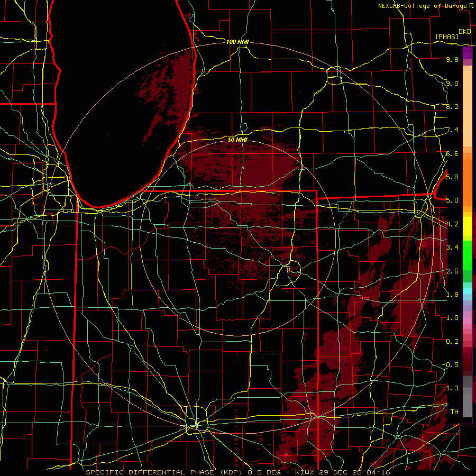Click the 9.0 value on the color scale

452,83
